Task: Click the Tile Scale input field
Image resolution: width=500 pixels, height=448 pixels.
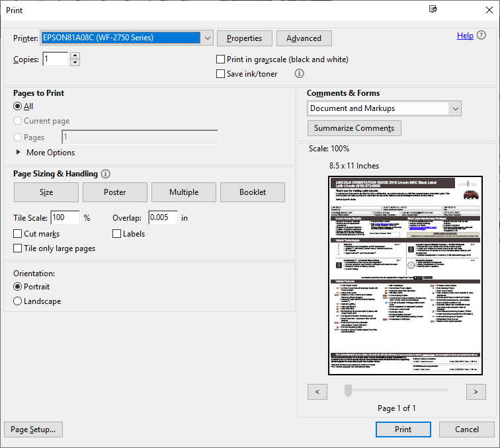Action: [65, 217]
